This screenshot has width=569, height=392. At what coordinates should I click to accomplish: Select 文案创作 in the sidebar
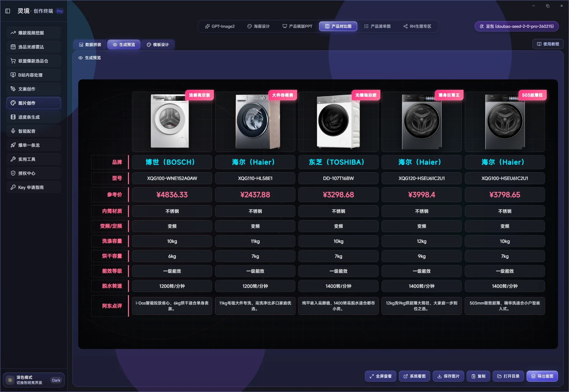(x=34, y=89)
